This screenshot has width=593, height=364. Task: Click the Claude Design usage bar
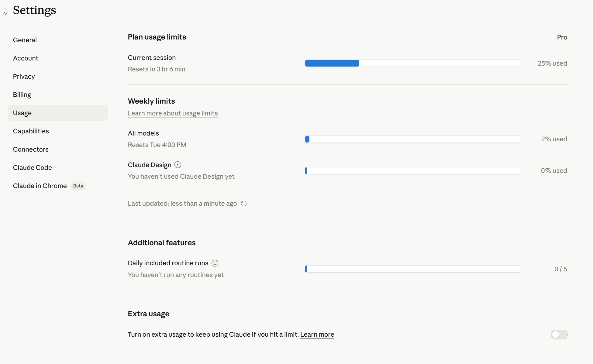point(413,171)
